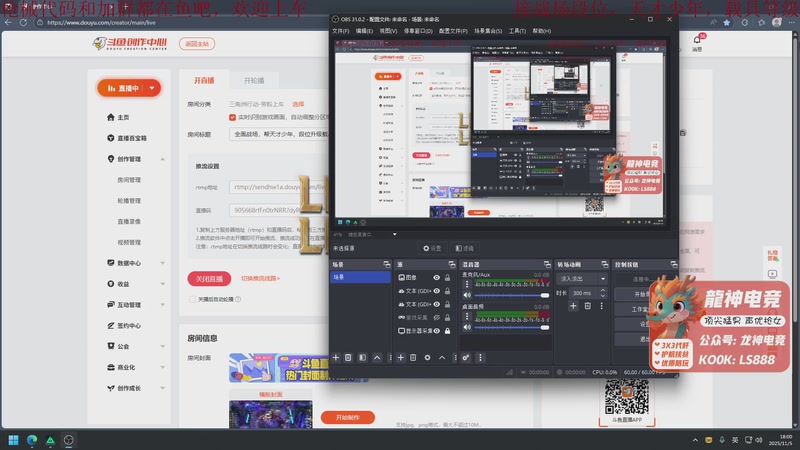Click the Douyu creation center logo
Image resolution: width=800 pixels, height=450 pixels.
[130, 43]
